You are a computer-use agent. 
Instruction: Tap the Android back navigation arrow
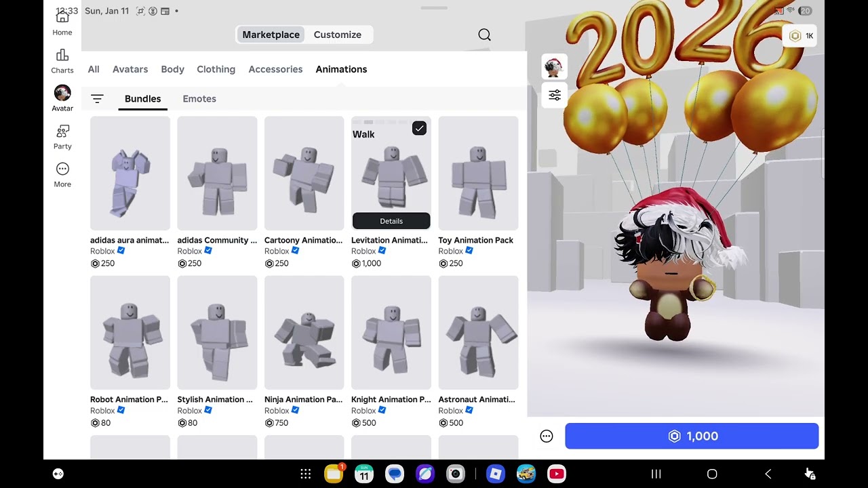point(768,474)
